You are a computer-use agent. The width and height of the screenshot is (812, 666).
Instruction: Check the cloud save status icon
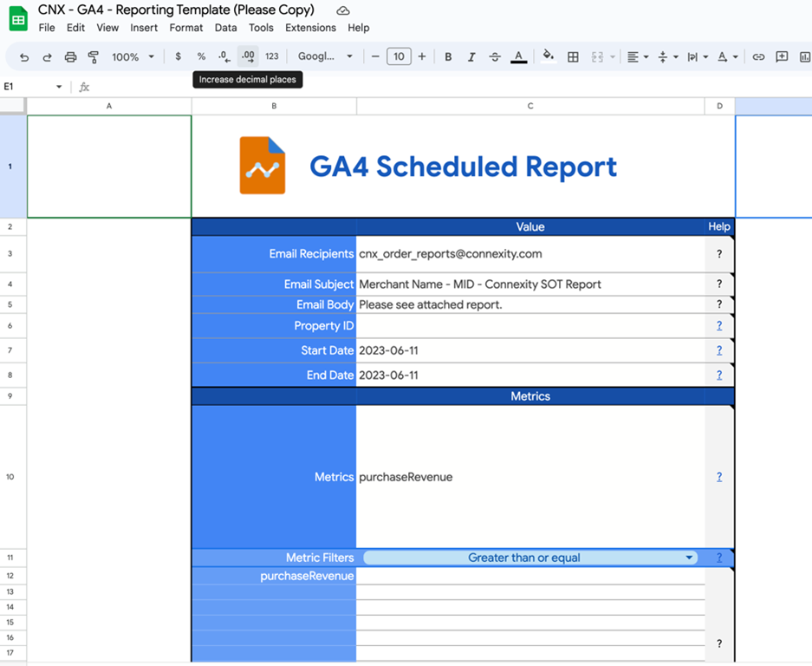click(x=343, y=10)
